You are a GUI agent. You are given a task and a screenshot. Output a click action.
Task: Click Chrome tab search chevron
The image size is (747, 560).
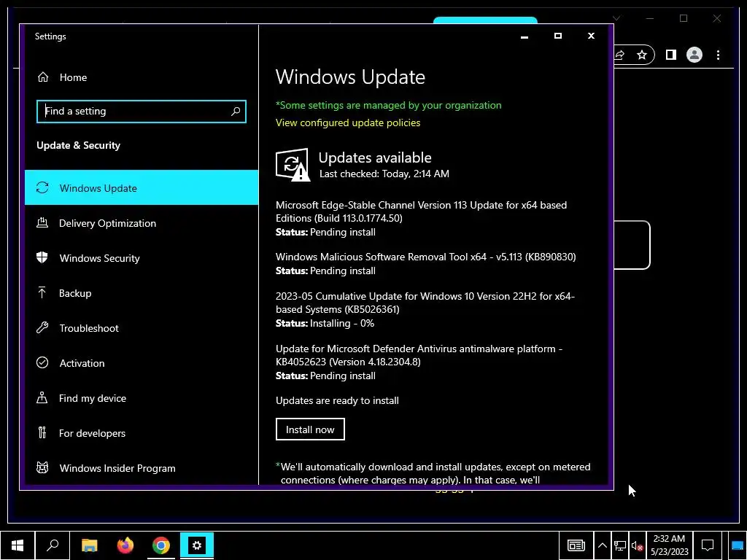point(616,18)
